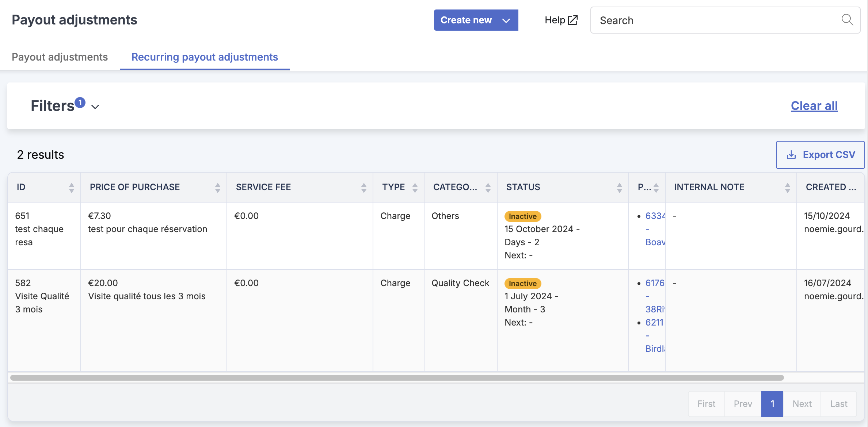
Task: Sort by Internal Note column arrows
Action: (x=788, y=188)
